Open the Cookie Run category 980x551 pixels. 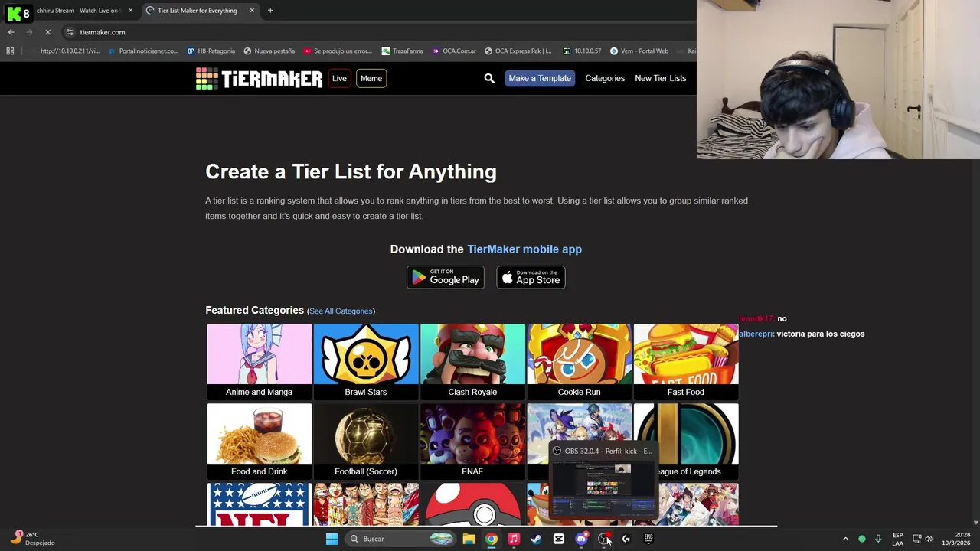[580, 361]
